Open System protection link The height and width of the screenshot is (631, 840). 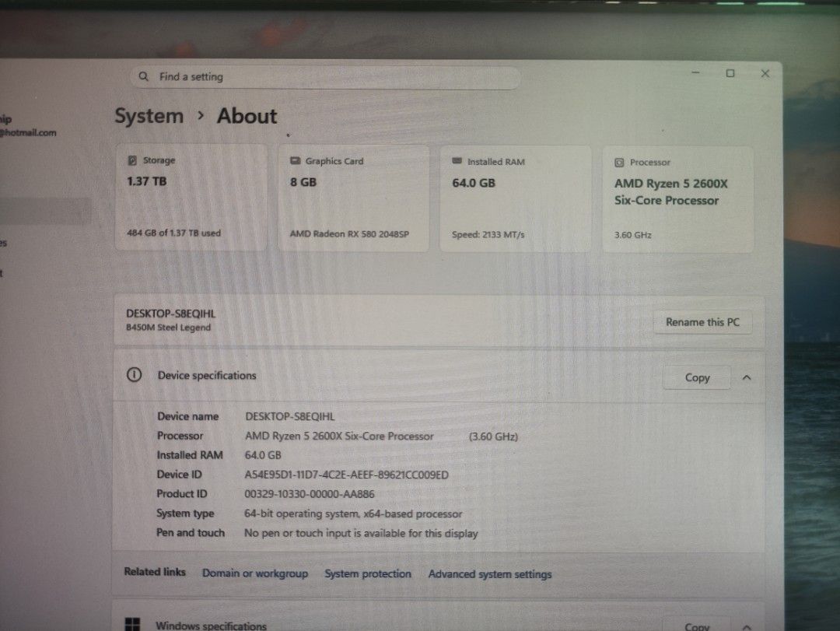(368, 573)
